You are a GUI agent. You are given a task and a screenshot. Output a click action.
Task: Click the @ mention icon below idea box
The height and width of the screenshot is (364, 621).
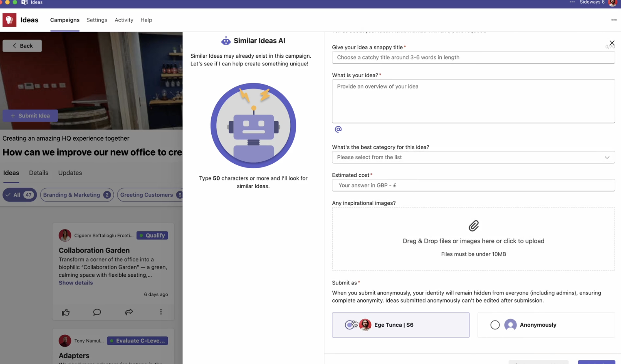point(338,129)
